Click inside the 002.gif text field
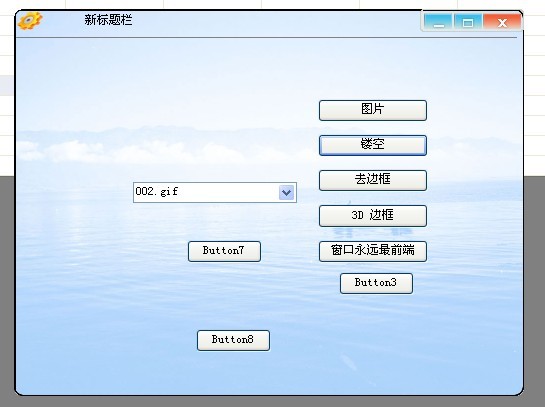The height and width of the screenshot is (407, 545). 206,192
